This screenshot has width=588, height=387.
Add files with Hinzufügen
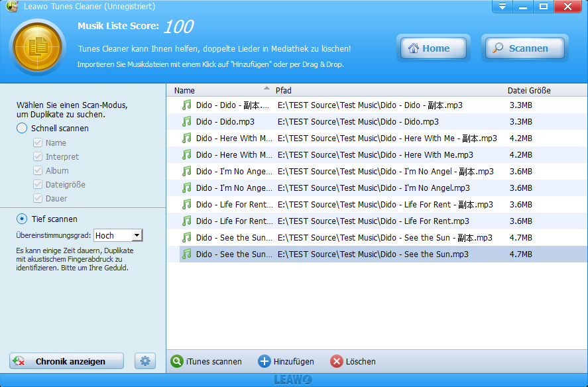(x=286, y=362)
